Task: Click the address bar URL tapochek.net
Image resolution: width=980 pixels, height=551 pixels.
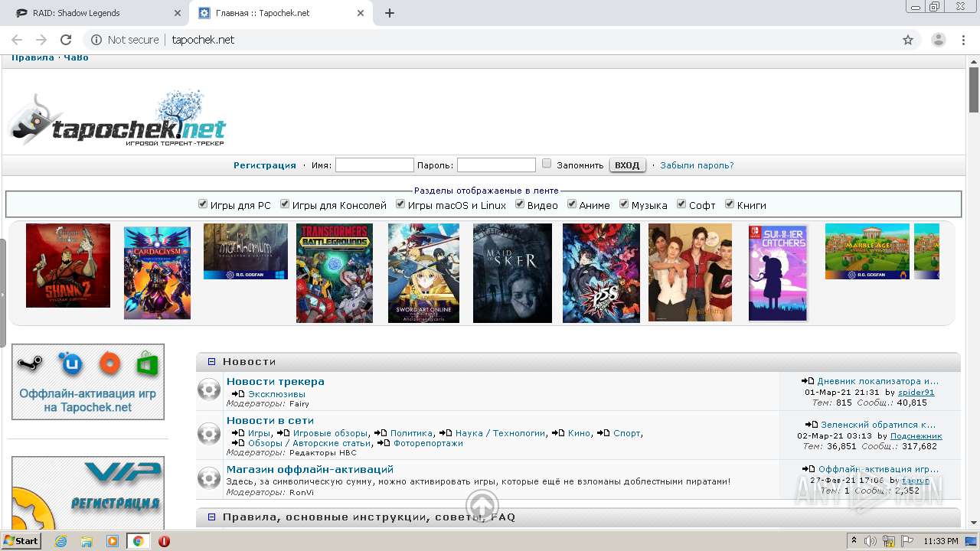Action: pos(203,40)
